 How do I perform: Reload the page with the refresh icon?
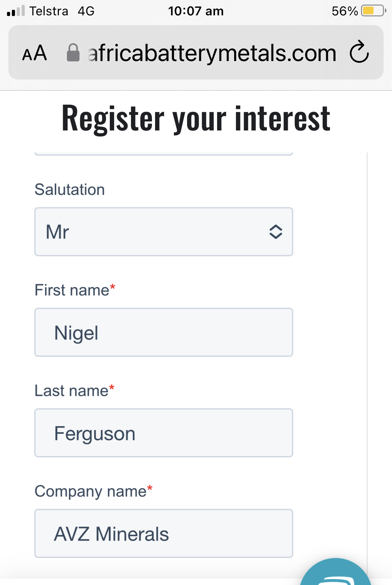point(359,52)
